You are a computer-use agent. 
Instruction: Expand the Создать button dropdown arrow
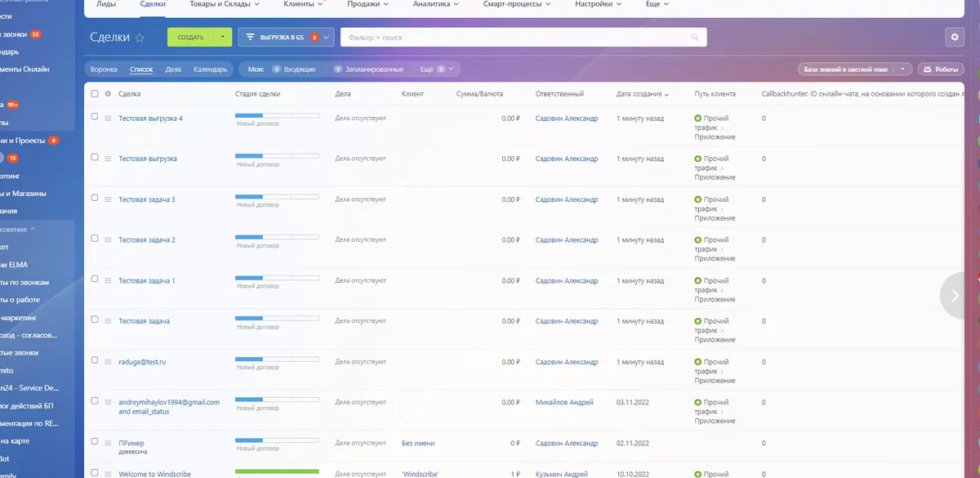(223, 38)
